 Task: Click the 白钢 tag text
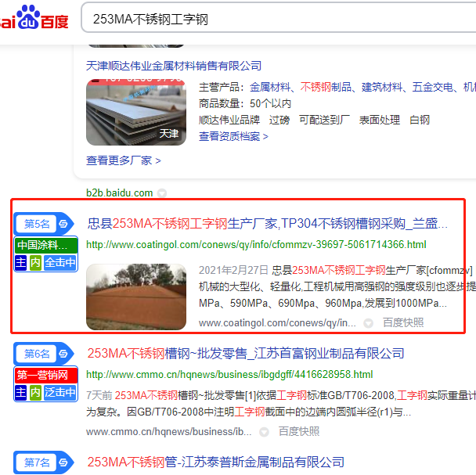click(x=420, y=120)
